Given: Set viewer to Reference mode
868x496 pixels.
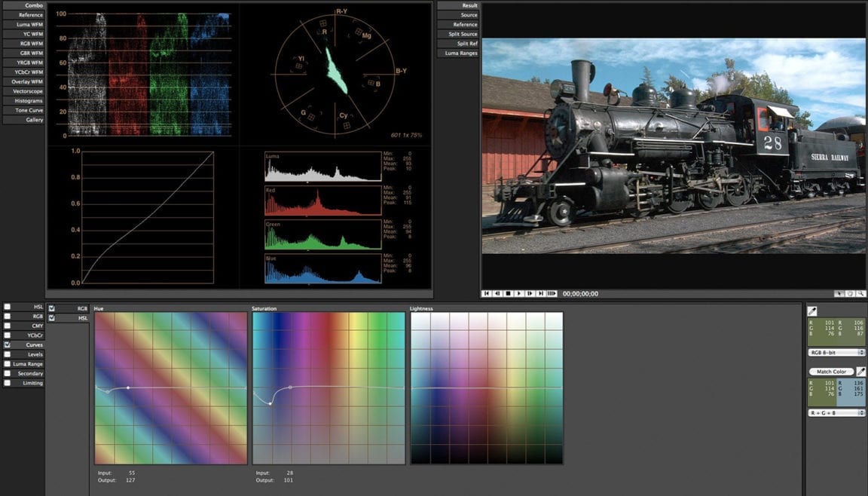Looking at the screenshot, I should [x=458, y=24].
